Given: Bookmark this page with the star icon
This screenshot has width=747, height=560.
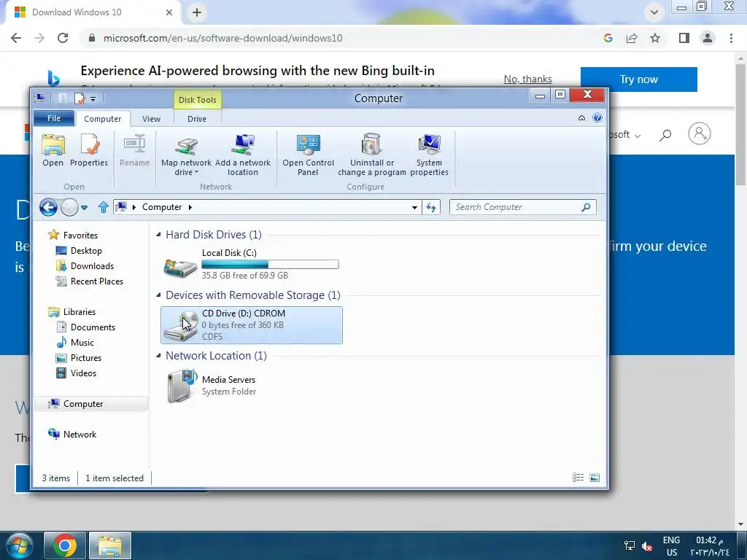Looking at the screenshot, I should [655, 38].
